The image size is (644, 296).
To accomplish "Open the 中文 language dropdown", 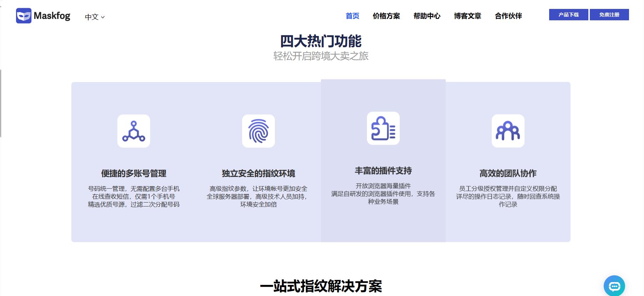I will tap(94, 17).
